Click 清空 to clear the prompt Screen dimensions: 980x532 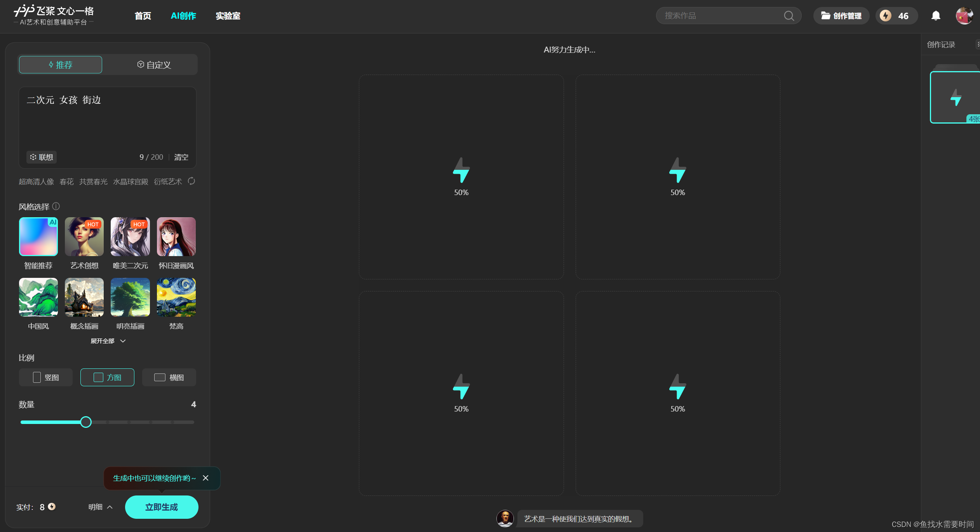pyautogui.click(x=181, y=157)
